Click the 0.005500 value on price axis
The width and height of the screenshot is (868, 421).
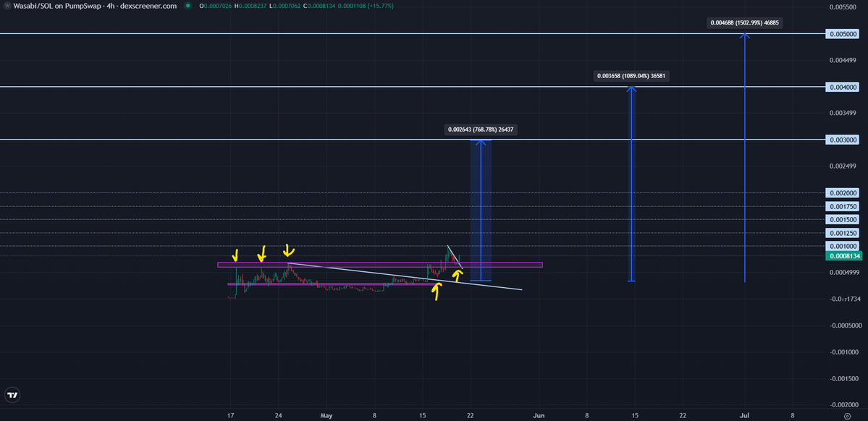843,7
